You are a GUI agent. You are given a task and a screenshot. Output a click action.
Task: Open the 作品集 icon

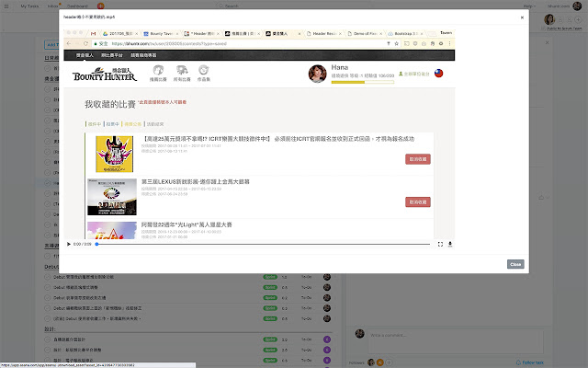click(x=204, y=74)
